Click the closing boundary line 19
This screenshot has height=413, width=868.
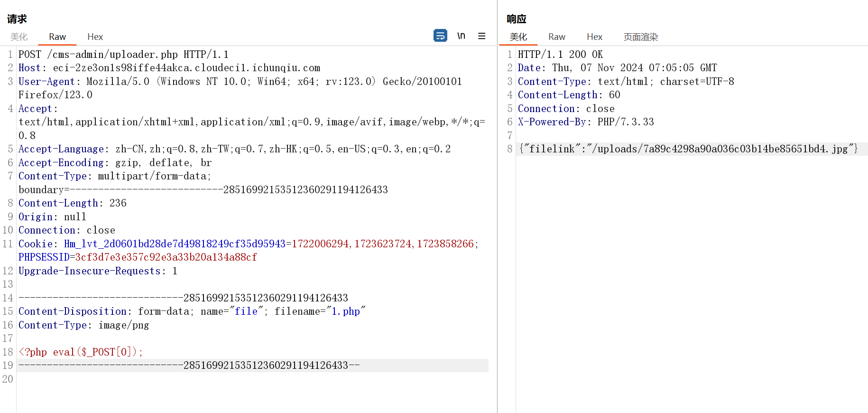point(189,366)
